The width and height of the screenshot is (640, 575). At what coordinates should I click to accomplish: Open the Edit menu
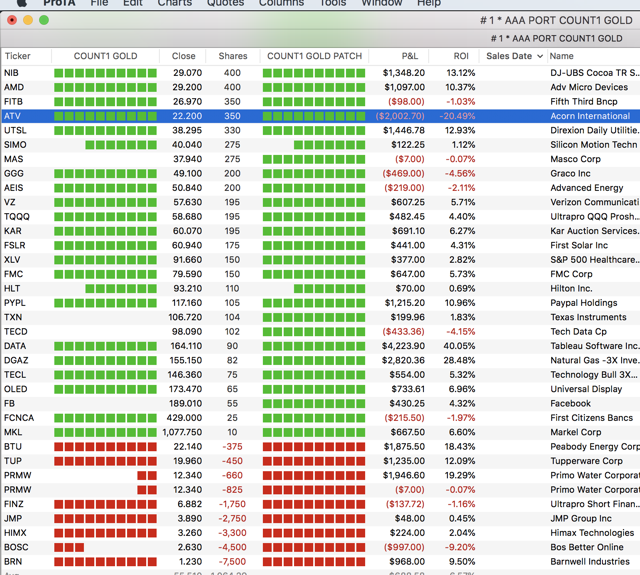pos(133,2)
